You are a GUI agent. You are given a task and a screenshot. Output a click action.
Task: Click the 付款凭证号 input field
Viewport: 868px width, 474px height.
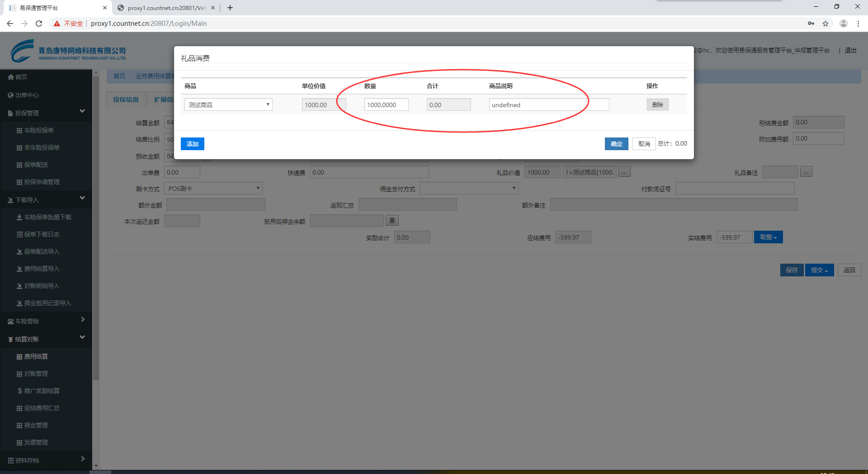click(735, 189)
